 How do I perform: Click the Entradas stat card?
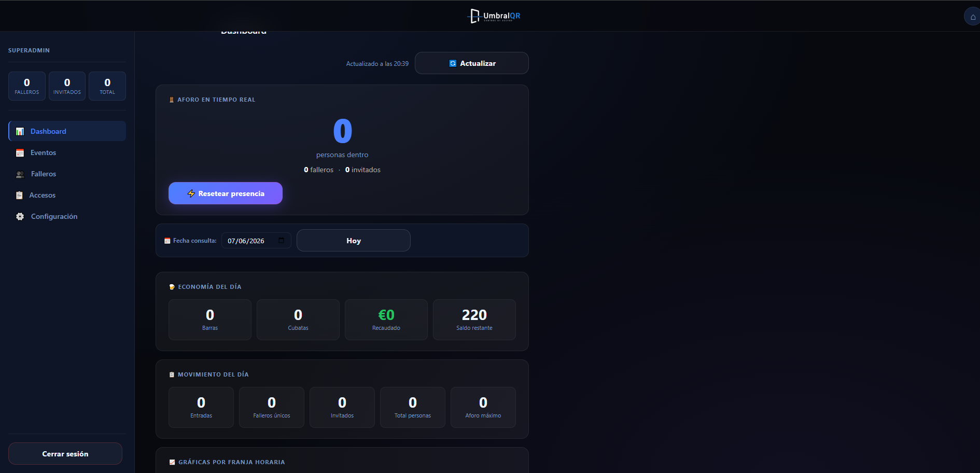201,407
